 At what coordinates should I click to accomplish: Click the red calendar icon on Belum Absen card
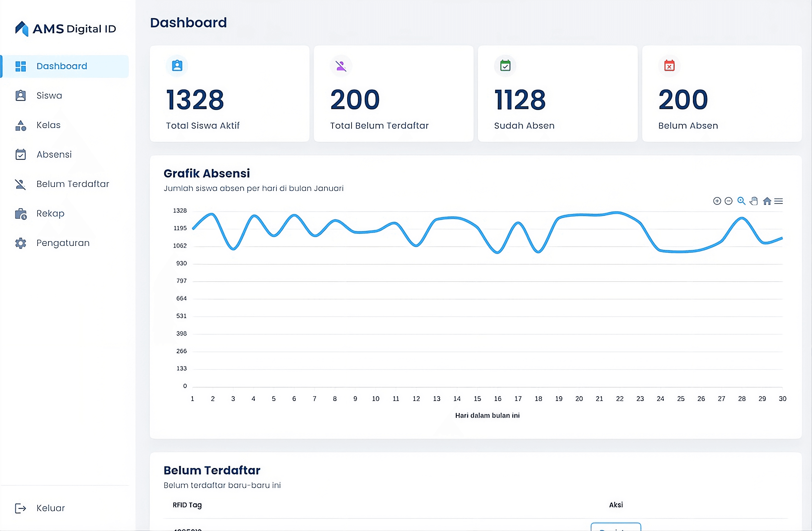[669, 66]
